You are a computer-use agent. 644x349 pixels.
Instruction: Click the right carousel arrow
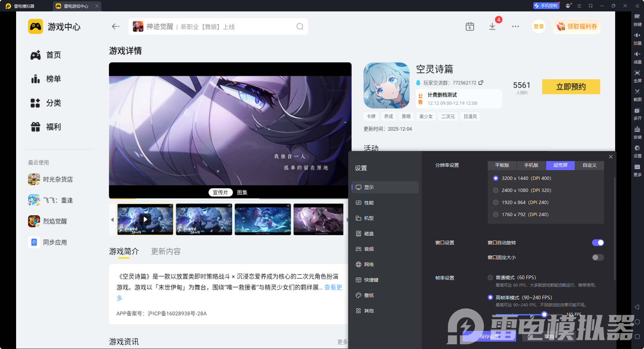point(347,219)
